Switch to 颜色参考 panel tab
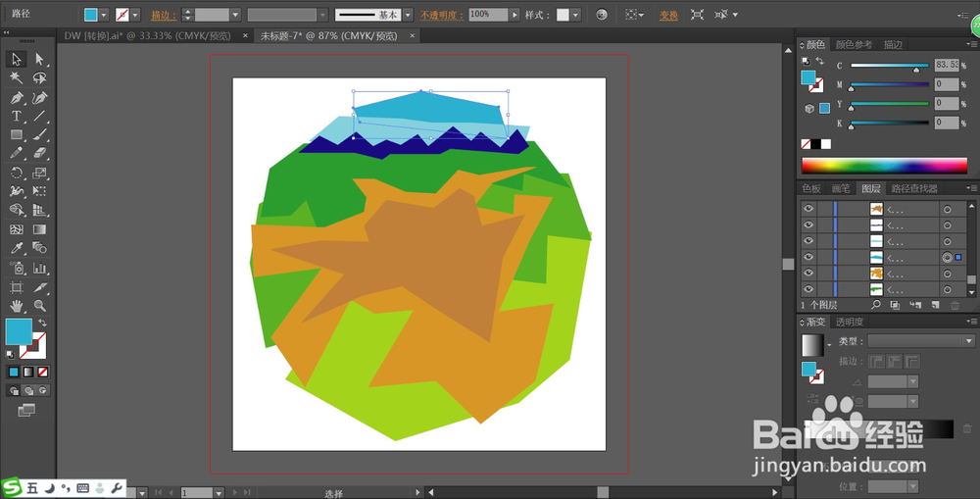Screen dimensions: 980x499 point(854,44)
